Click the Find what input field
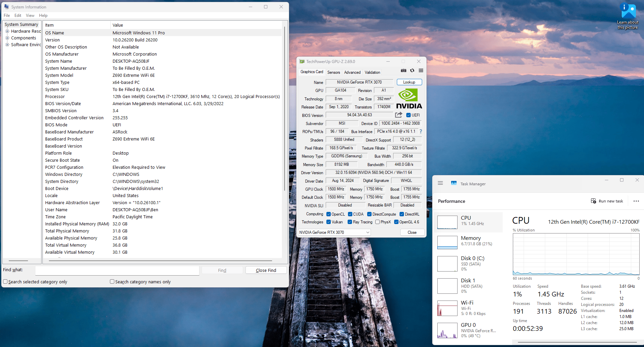Screen dimensions: 644x347 (x=117, y=270)
